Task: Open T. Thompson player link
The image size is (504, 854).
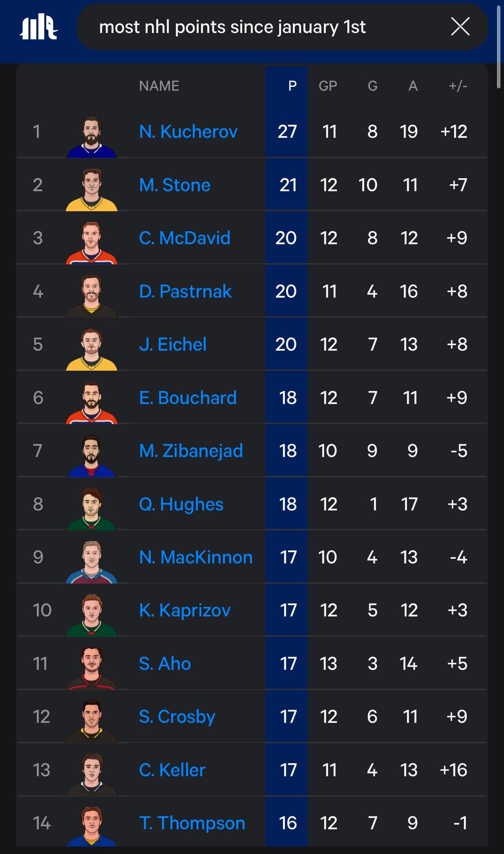Action: [x=192, y=823]
